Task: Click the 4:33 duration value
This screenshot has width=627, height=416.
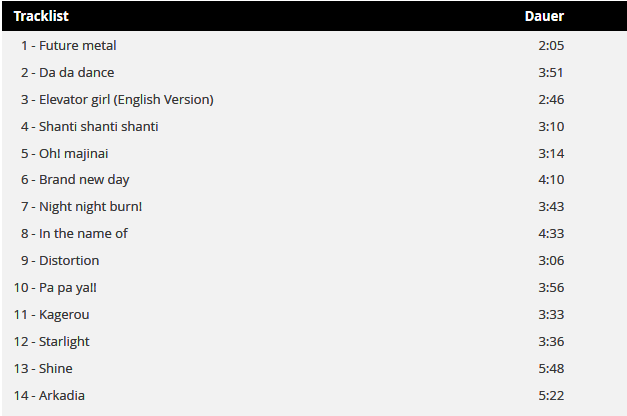Action: coord(552,234)
